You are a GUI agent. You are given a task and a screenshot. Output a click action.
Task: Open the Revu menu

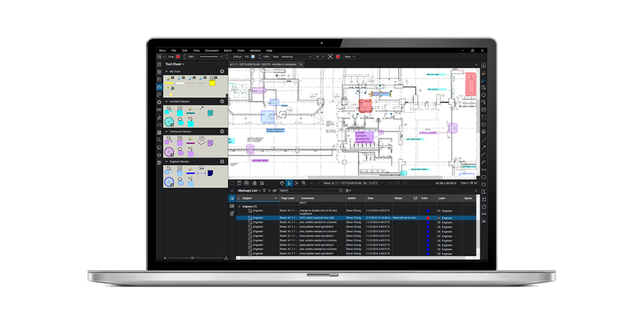click(x=162, y=50)
